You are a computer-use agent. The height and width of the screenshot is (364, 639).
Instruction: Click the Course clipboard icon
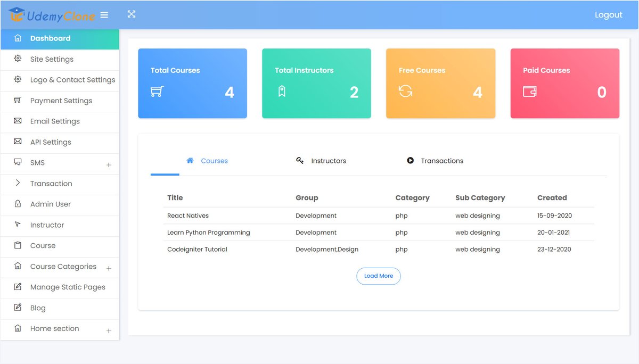click(x=18, y=245)
